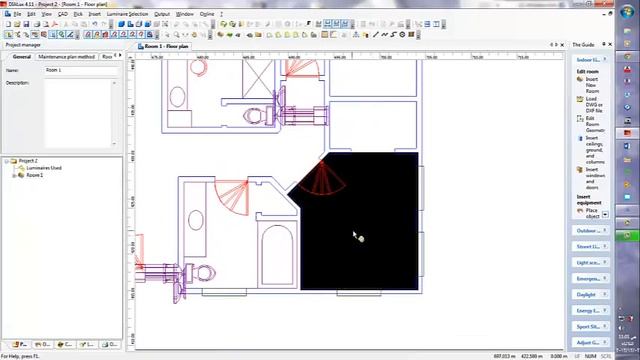Click the Edit Room Geometry link
The image size is (640, 360).
point(595,124)
